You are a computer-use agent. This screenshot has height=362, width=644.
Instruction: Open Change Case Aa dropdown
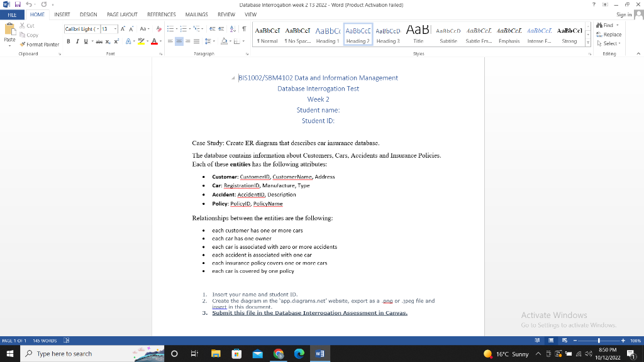coord(144,29)
